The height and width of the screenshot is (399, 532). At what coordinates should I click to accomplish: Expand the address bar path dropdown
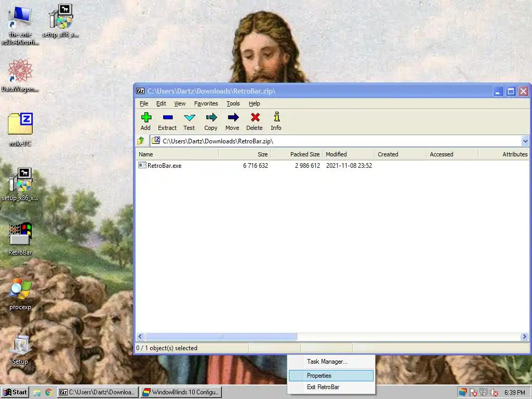point(525,141)
